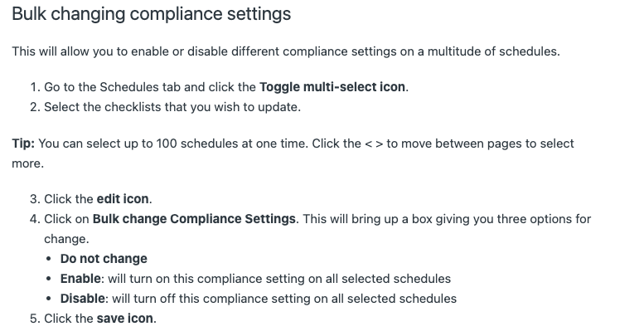The image size is (644, 336).
Task: Click the list number "5." of the last step
Action: [35, 319]
